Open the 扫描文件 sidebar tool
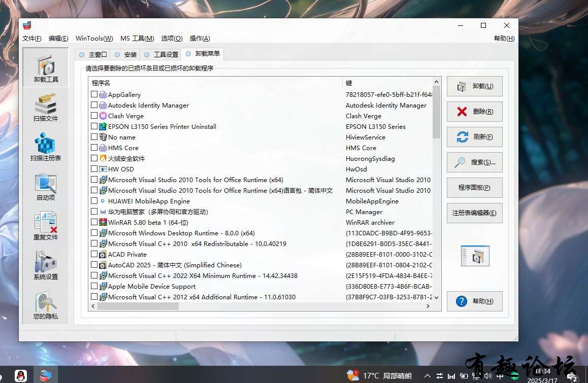This screenshot has height=383, width=588. [46, 108]
